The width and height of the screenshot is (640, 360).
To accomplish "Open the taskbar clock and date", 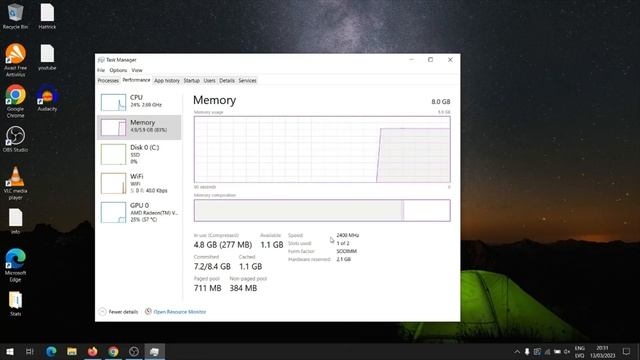I will 602,351.
